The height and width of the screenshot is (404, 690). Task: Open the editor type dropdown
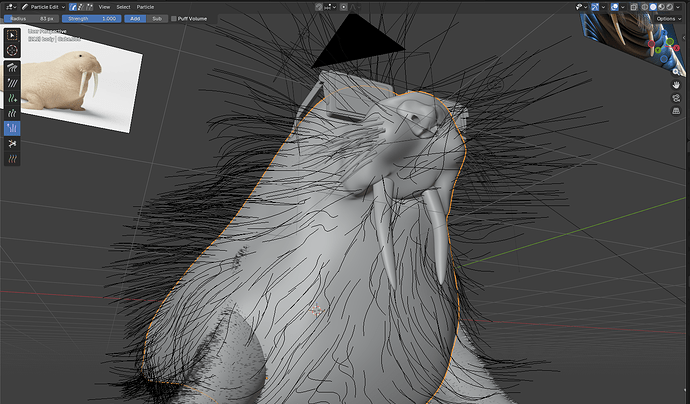coord(11,7)
